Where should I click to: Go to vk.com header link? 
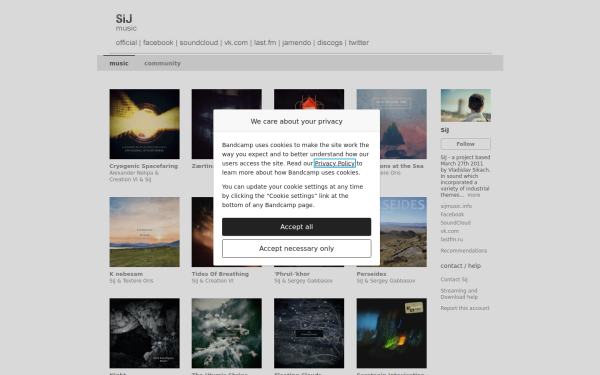tap(236, 42)
